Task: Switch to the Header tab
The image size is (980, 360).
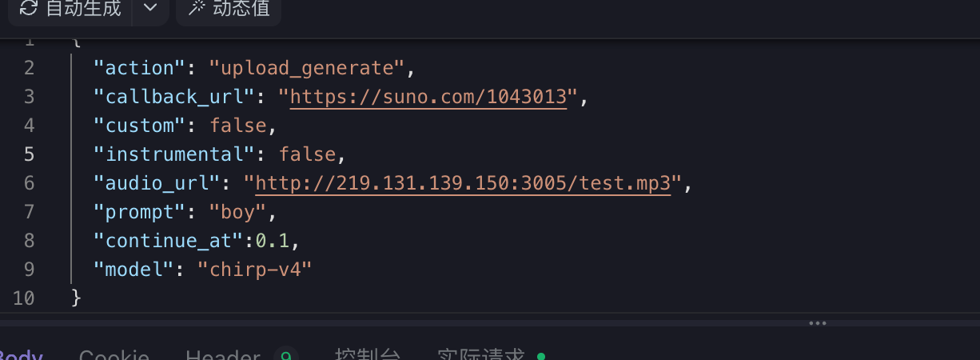Action: (223, 356)
